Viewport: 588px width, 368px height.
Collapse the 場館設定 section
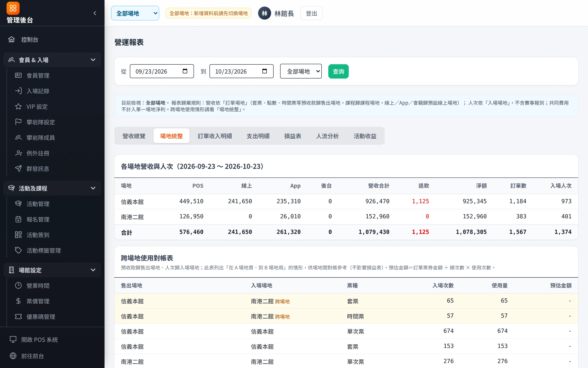[x=52, y=270]
